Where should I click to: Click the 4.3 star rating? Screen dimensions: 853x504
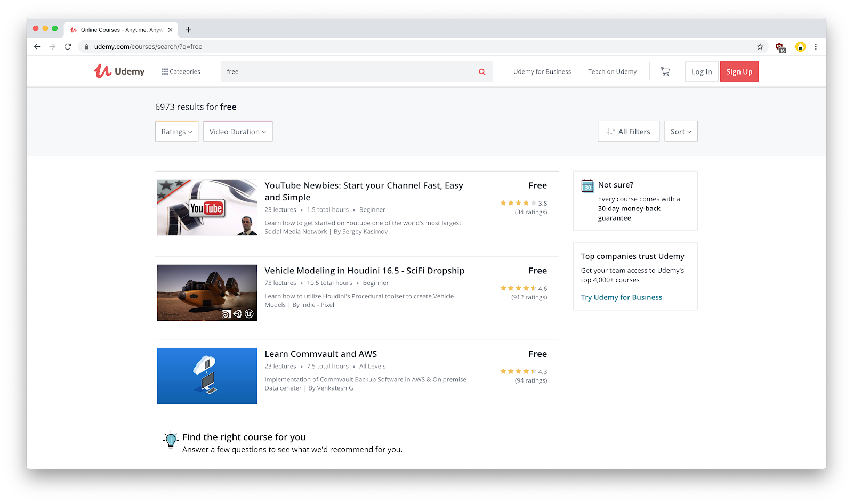(524, 371)
